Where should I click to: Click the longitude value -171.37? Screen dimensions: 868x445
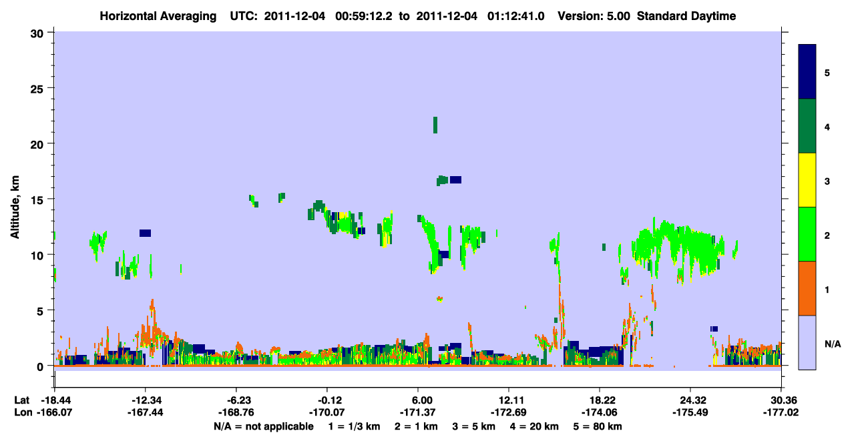418,412
